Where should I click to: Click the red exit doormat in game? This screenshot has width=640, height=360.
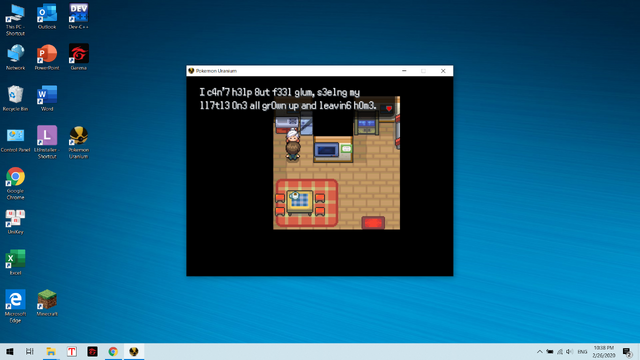pyautogui.click(x=373, y=223)
